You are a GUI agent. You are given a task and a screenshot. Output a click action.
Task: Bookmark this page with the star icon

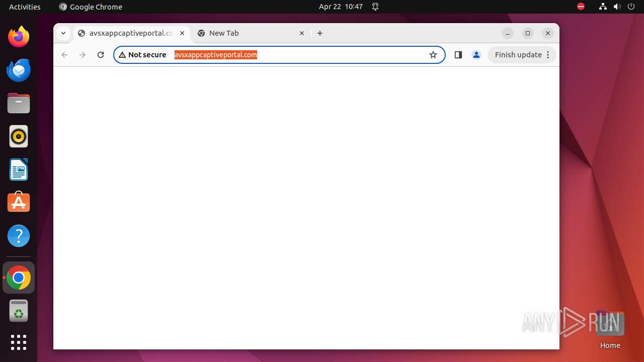pyautogui.click(x=433, y=55)
